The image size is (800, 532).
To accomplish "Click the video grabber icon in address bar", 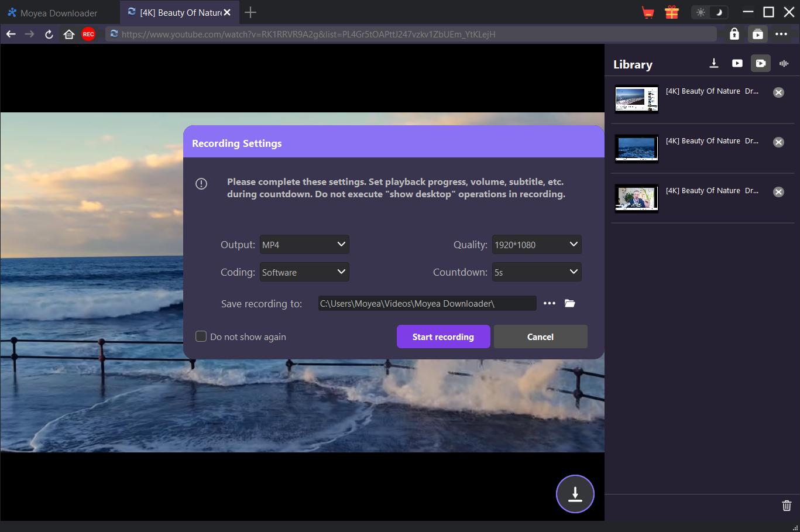I will pyautogui.click(x=757, y=34).
